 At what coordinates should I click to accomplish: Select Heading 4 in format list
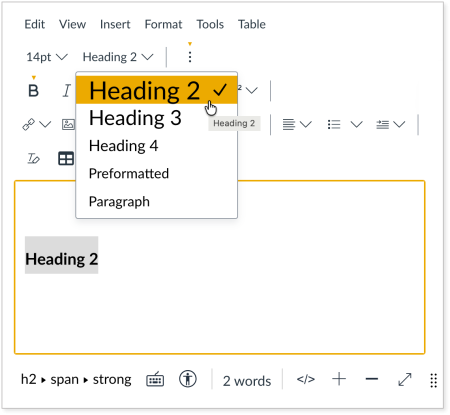(x=157, y=146)
